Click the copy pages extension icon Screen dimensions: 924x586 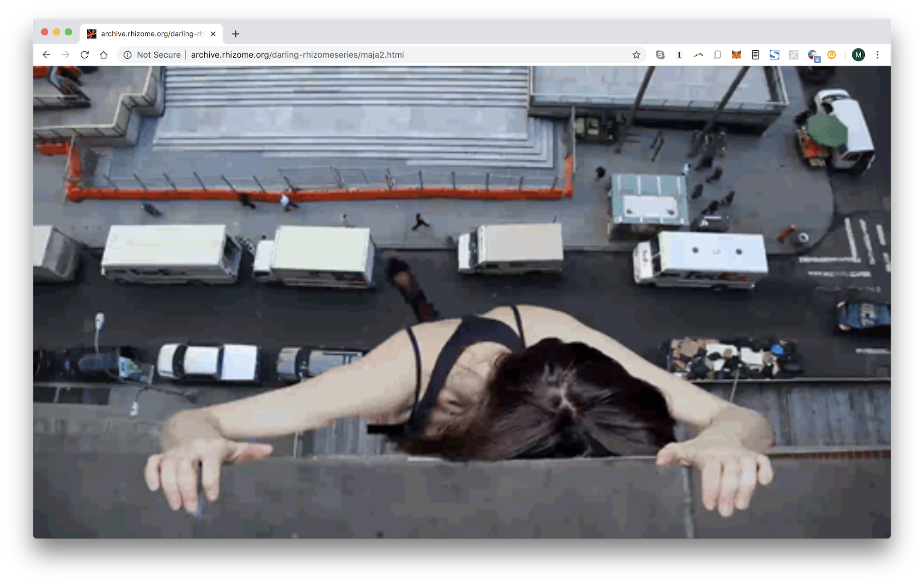coord(717,55)
